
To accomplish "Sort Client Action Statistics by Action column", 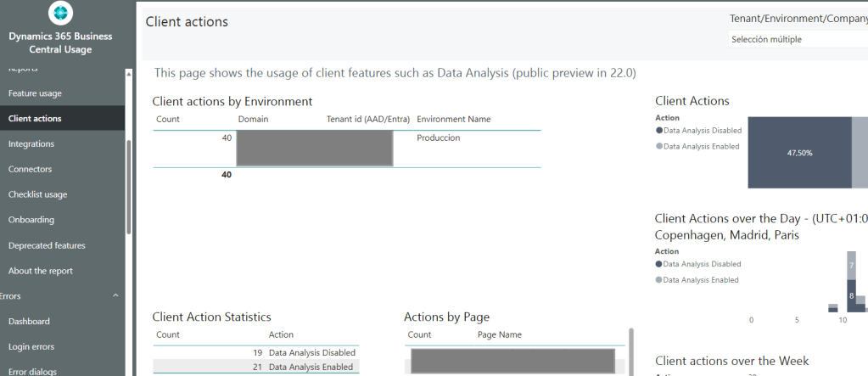I will (281, 335).
